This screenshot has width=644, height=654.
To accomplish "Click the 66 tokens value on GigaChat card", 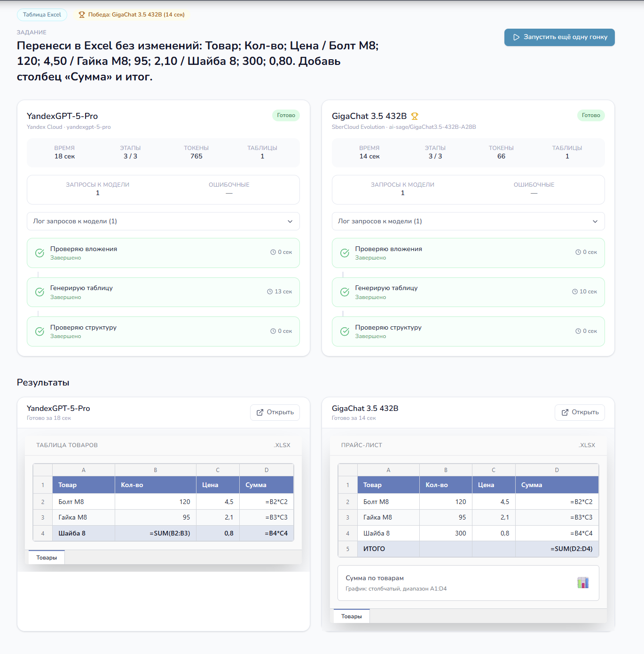I will pyautogui.click(x=502, y=156).
